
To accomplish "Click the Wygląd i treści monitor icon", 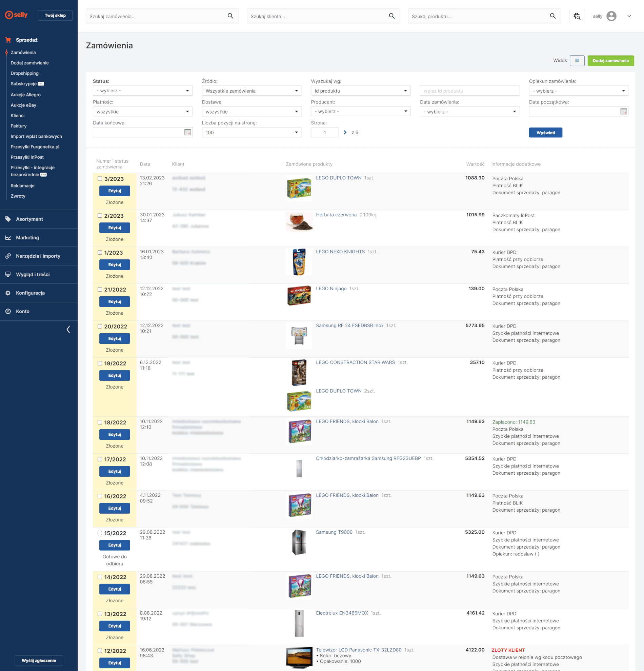I will tap(8, 275).
